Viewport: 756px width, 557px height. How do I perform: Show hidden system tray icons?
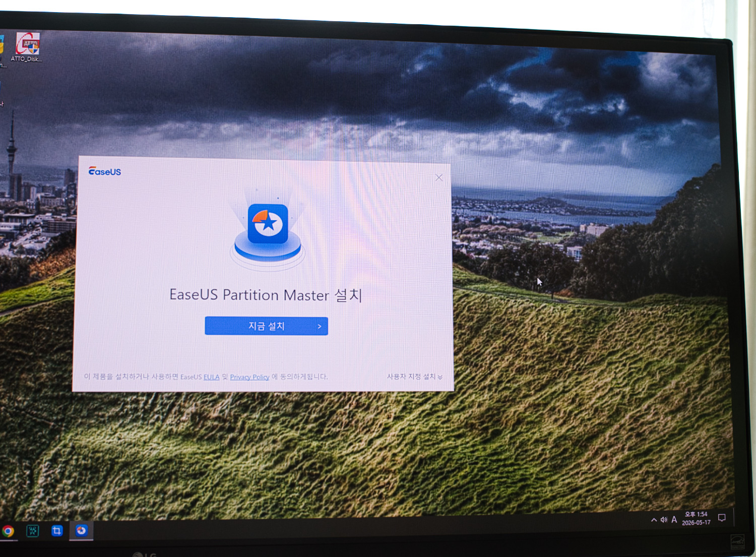(654, 520)
